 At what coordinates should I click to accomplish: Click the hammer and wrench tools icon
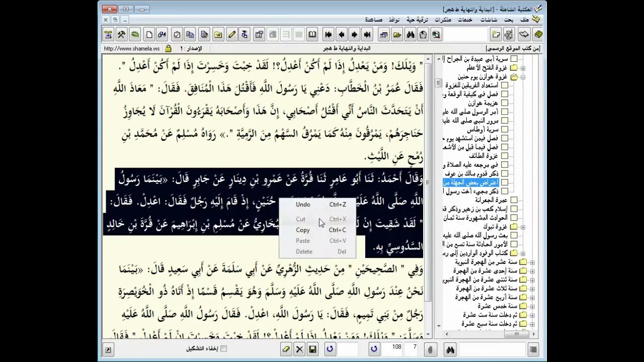pyautogui.click(x=121, y=35)
